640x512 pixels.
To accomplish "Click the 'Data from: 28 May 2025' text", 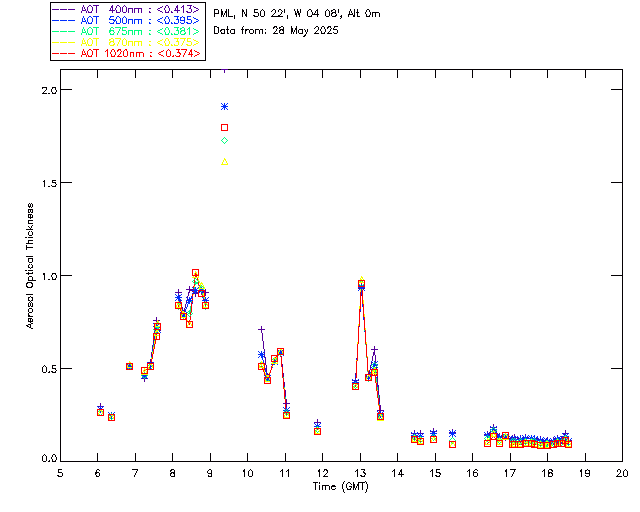I will coord(276,31).
